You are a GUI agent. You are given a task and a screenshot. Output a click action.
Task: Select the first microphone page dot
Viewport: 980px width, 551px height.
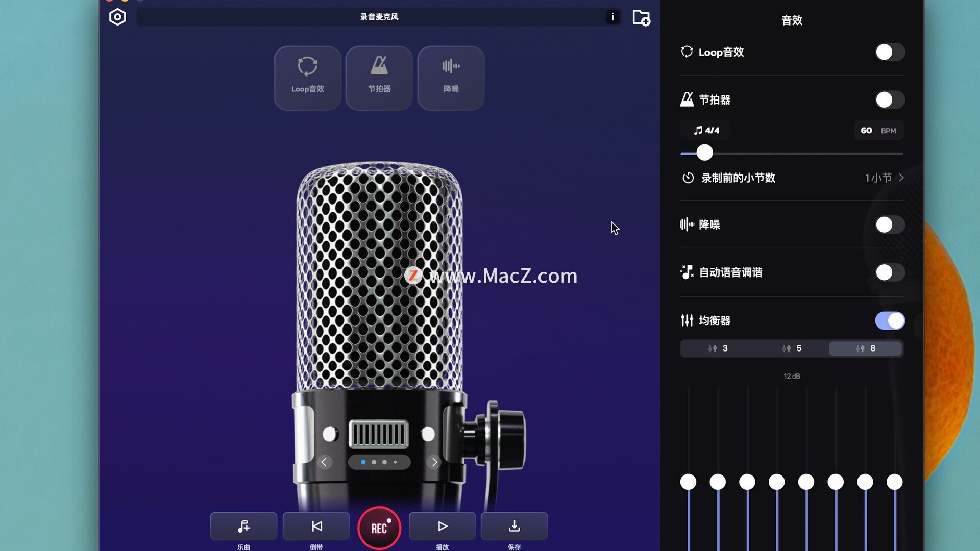(x=363, y=462)
